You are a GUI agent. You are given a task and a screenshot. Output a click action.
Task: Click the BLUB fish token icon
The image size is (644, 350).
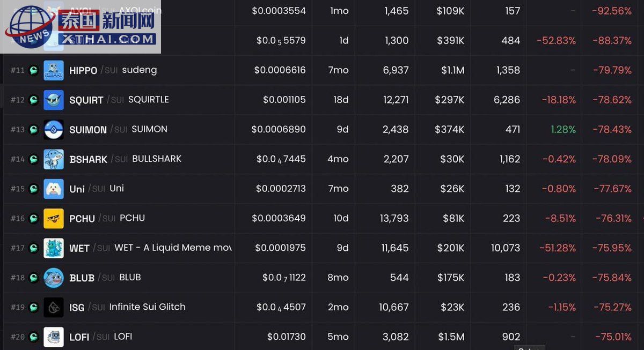(x=54, y=278)
